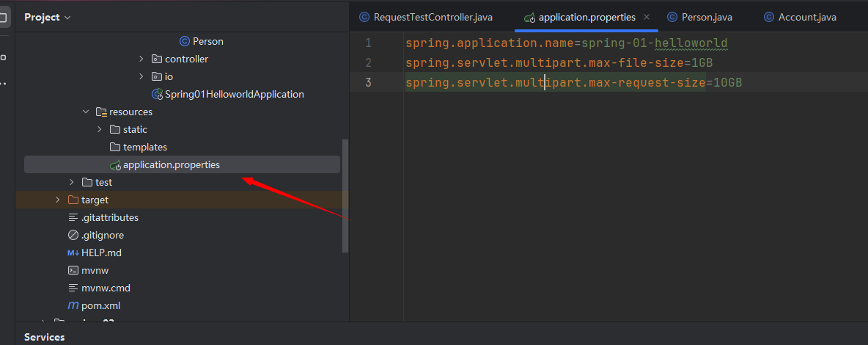Expand the target folder
The width and height of the screenshot is (868, 345).
[58, 200]
